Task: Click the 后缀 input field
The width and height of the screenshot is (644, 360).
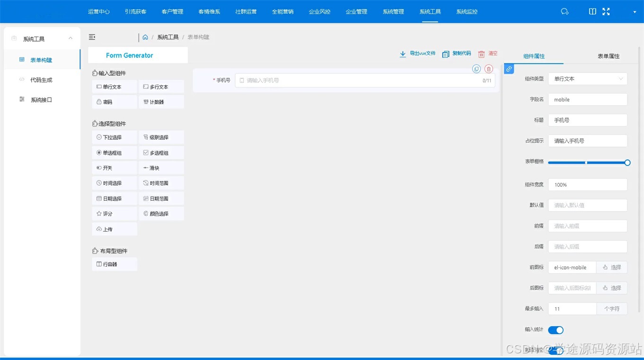Action: click(588, 247)
